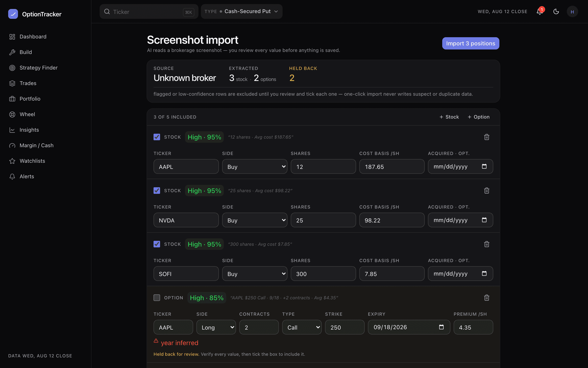Click the Alerts bell icon in sidebar

pos(12,177)
